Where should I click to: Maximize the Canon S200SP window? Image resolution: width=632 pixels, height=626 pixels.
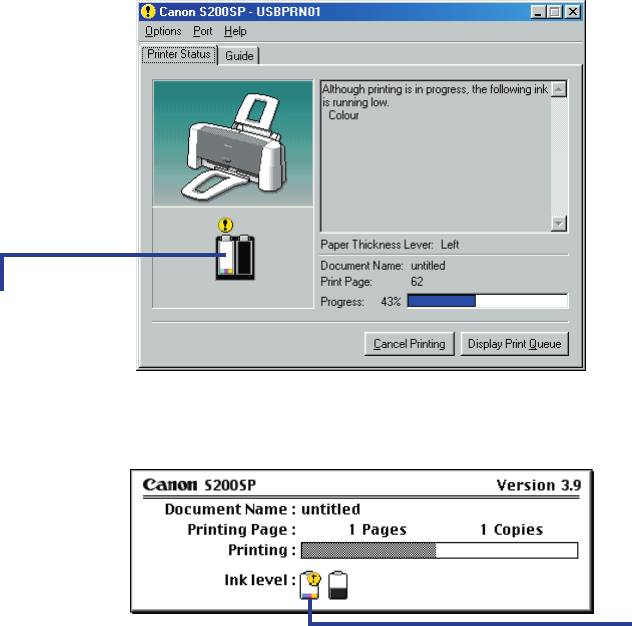click(555, 12)
